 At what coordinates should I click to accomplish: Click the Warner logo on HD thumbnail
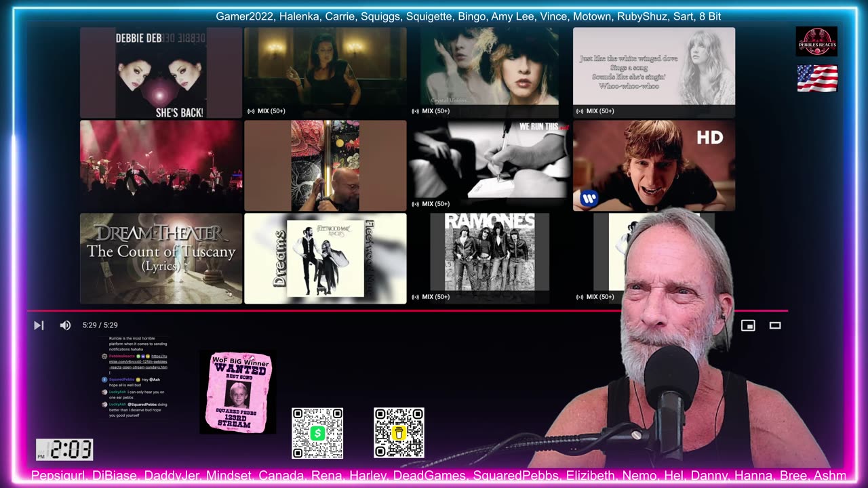point(589,199)
